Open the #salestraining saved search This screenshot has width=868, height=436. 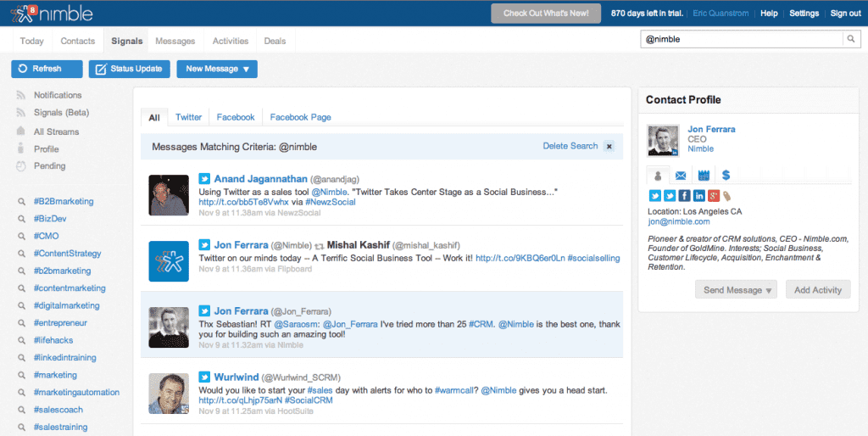pos(60,428)
